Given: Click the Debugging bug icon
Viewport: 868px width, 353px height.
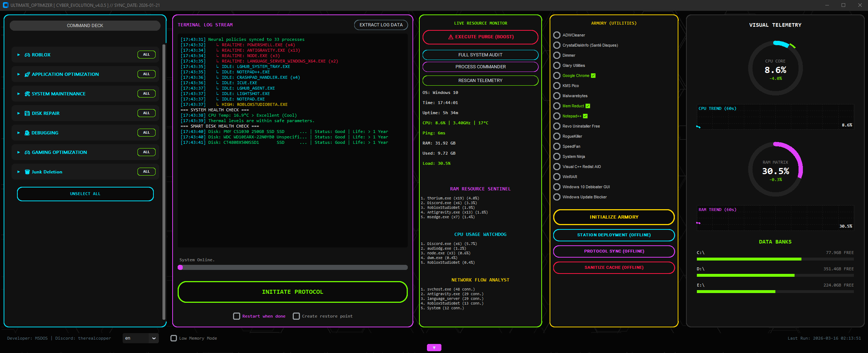Looking at the screenshot, I should (27, 133).
